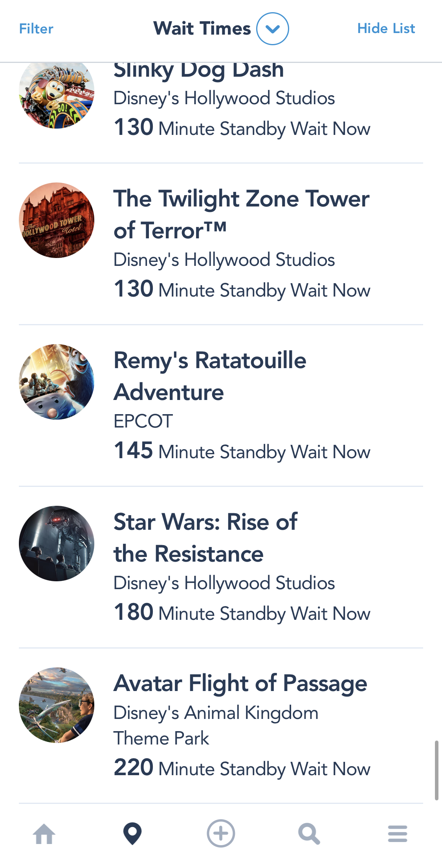Open Remy's Ratatouille Adventure title
This screenshot has width=442, height=868.
click(210, 376)
